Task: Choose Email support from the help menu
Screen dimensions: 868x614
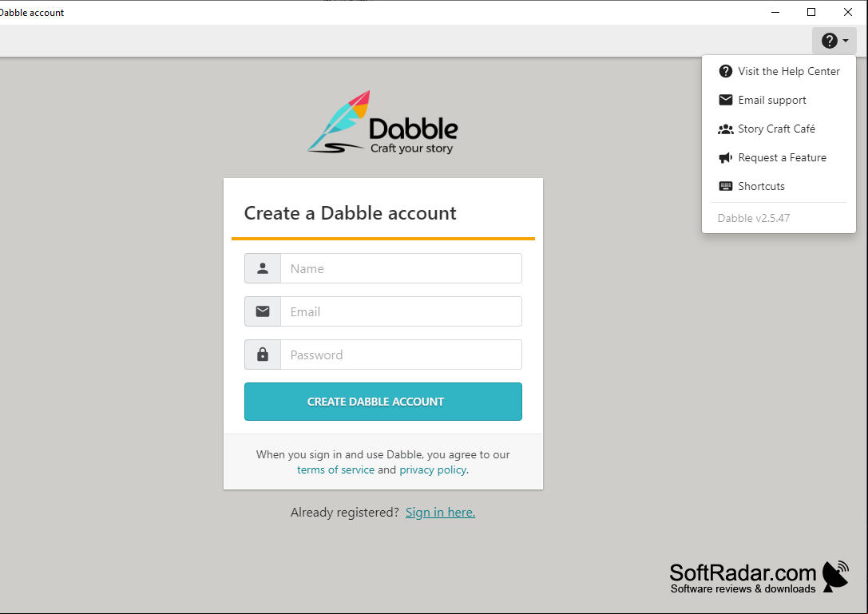Action: [779, 101]
